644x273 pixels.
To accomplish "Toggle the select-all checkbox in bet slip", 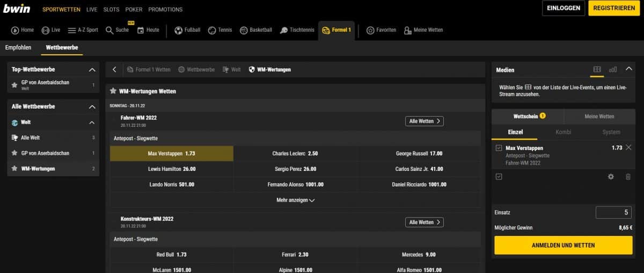I will point(499,177).
